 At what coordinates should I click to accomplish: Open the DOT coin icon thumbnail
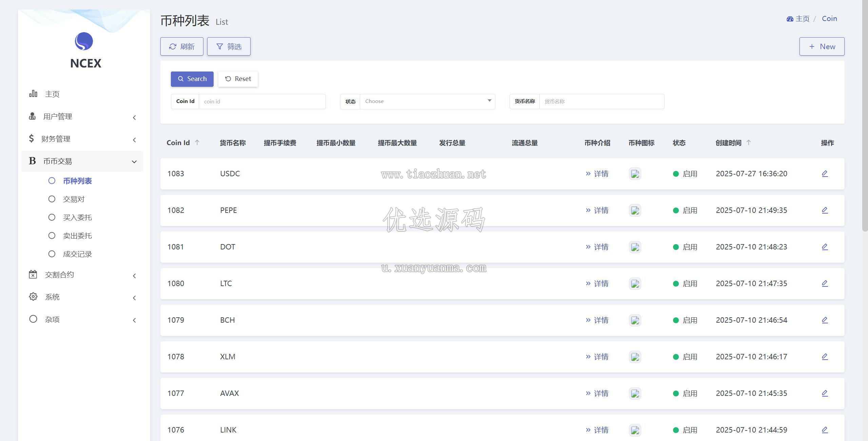[x=635, y=247]
